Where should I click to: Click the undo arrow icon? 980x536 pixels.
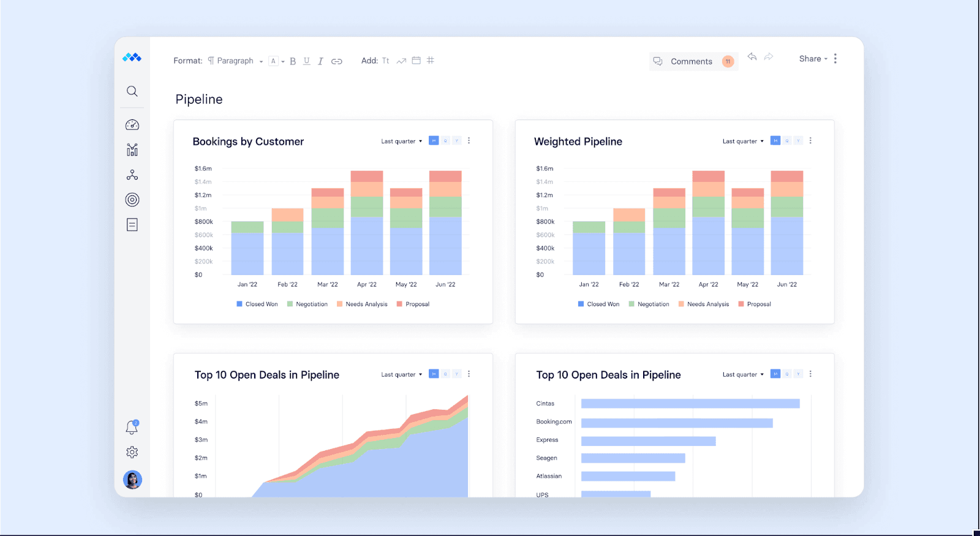[x=752, y=57]
